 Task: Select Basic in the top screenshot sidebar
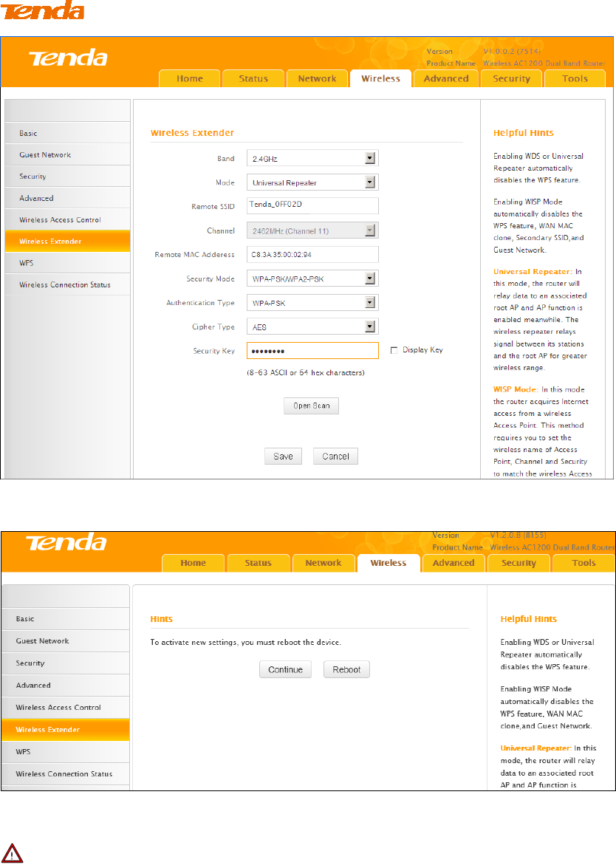click(67, 133)
